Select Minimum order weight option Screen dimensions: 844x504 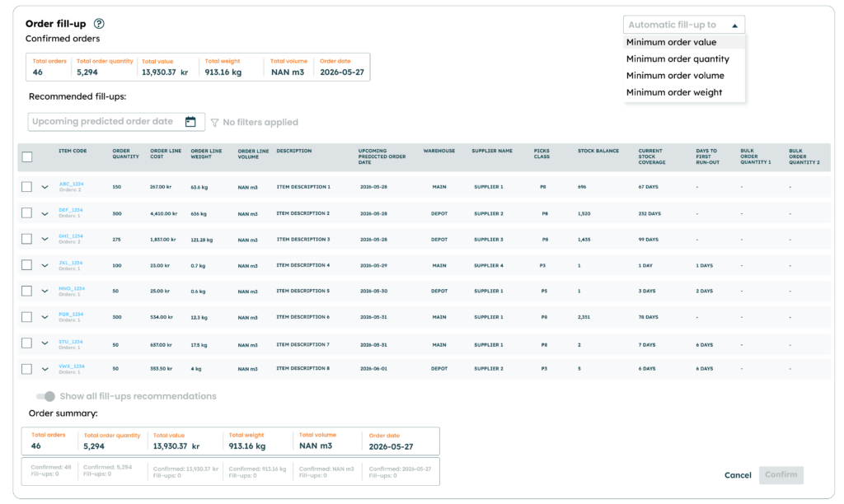(x=683, y=92)
